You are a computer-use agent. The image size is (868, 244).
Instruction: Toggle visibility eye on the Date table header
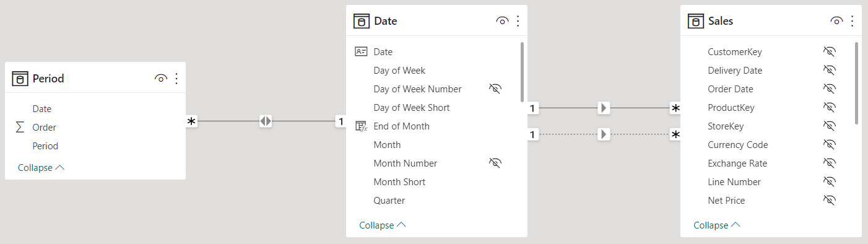point(502,21)
